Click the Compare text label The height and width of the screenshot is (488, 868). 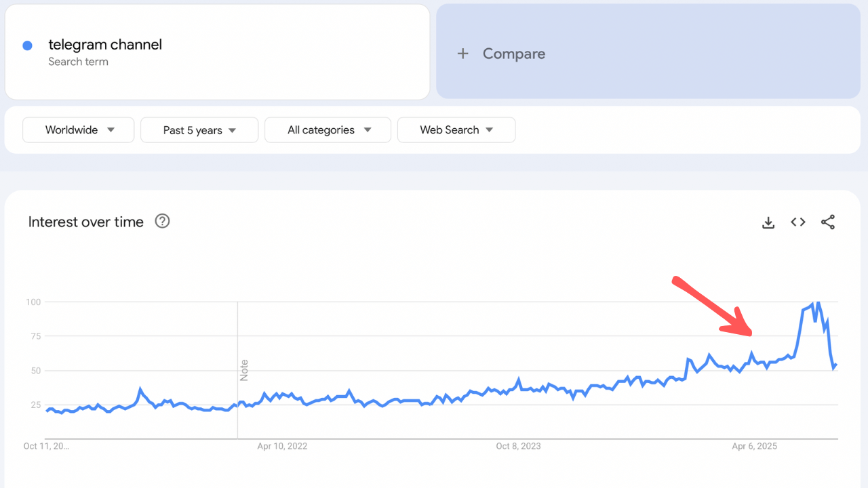[x=513, y=54]
